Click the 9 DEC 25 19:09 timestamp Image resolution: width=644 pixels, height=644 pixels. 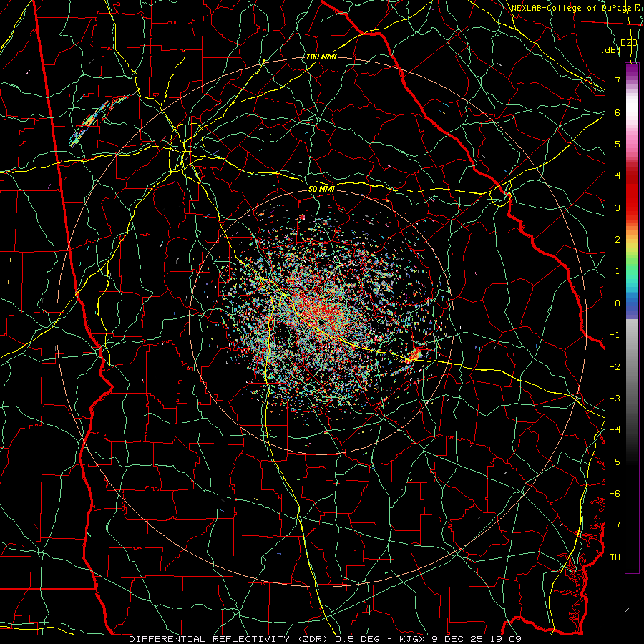(x=477, y=639)
